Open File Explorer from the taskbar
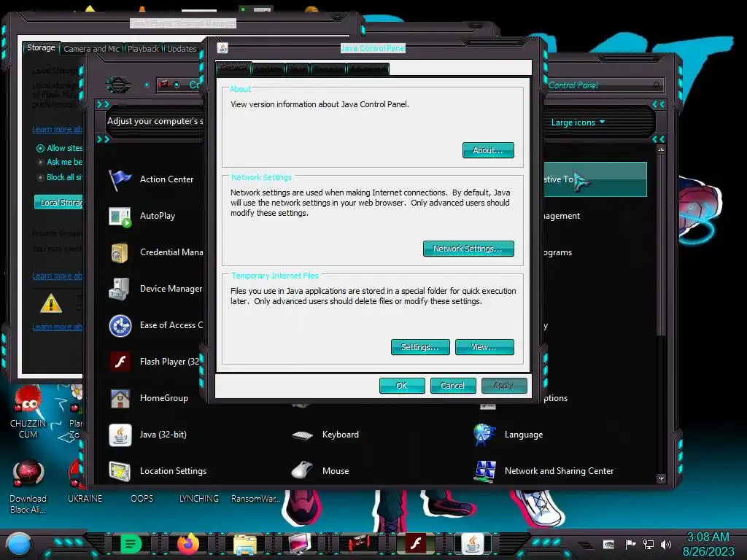Viewport: 747px width, 560px height. point(245,544)
